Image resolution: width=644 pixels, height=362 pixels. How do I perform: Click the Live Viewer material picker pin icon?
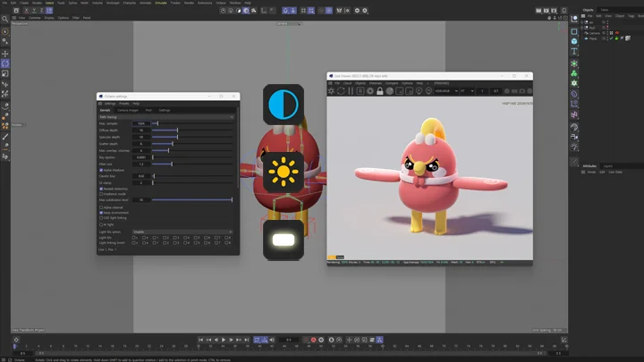click(428, 91)
